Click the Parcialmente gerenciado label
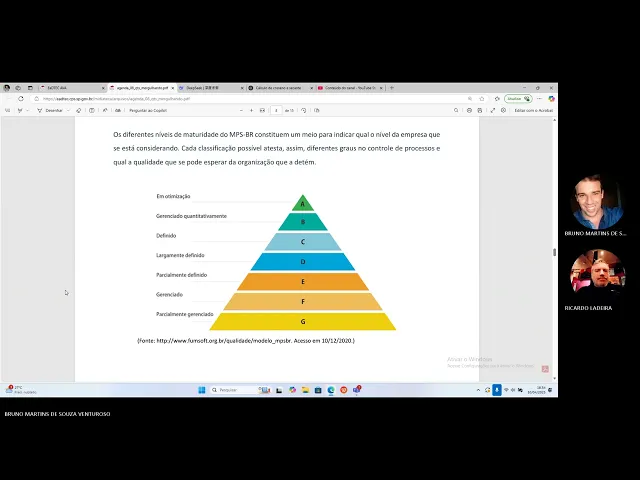Viewport: 640px width, 480px height. 184,314
